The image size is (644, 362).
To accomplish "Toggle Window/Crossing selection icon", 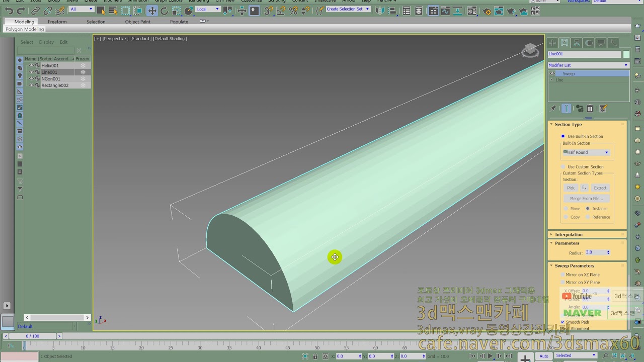I will tap(138, 11).
